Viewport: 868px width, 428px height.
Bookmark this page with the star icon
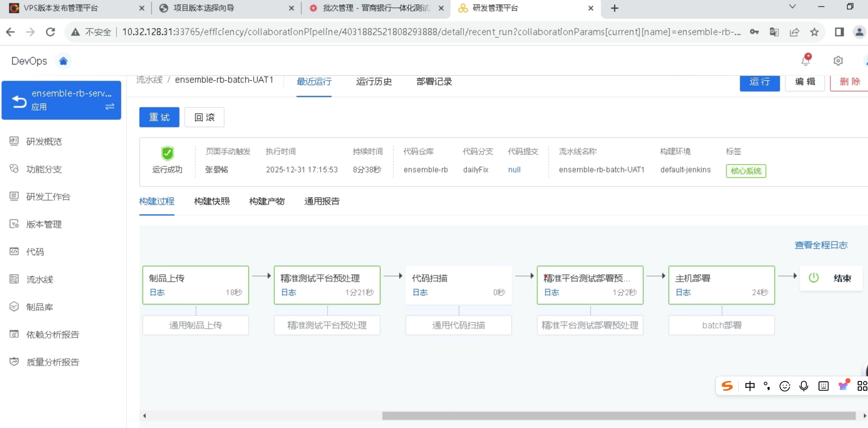click(814, 32)
